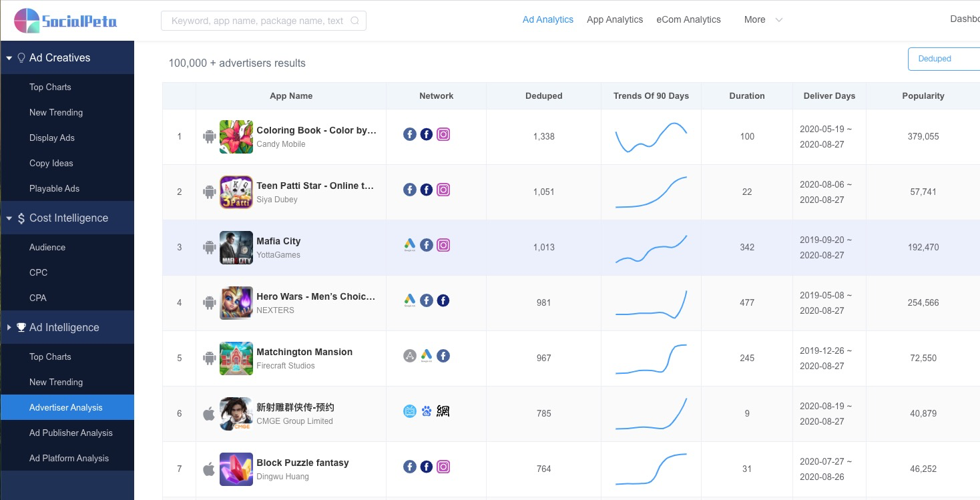Switch to the App Analytics tab
The image size is (980, 500).
(615, 19)
